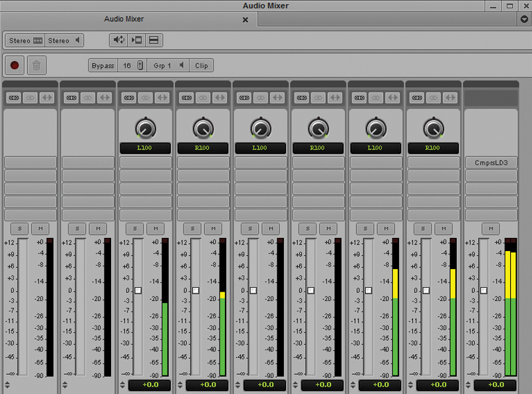Image resolution: width=532 pixels, height=394 pixels.
Task: Mute the fourth channel strip
Action: coord(213,229)
